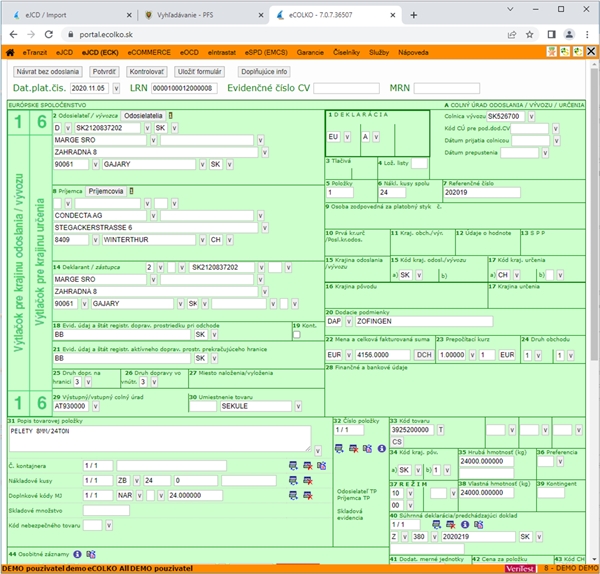Click the LRN input field

[x=184, y=88]
